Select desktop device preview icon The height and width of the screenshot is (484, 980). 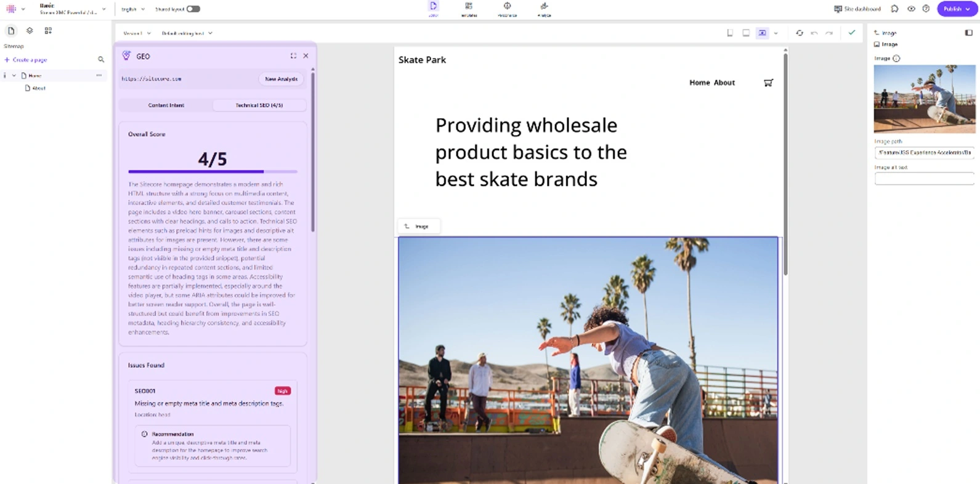click(763, 33)
